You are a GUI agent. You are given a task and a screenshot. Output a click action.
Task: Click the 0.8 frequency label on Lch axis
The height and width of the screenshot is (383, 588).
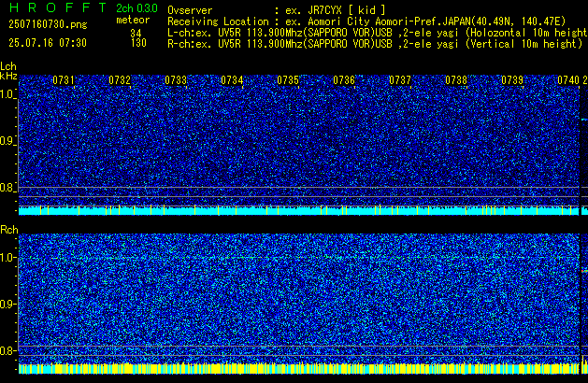pos(7,188)
